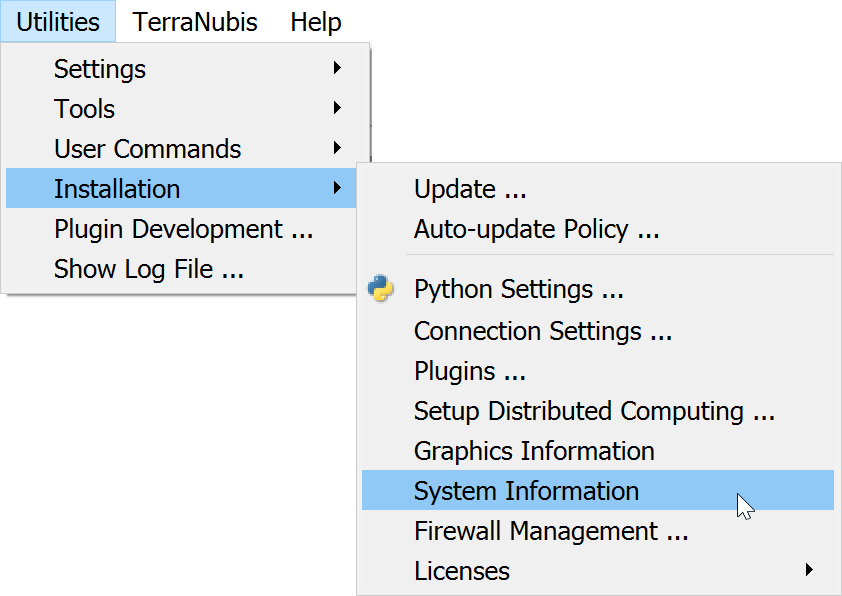
Task: Choose Plugin Development from the menu
Action: point(183,229)
